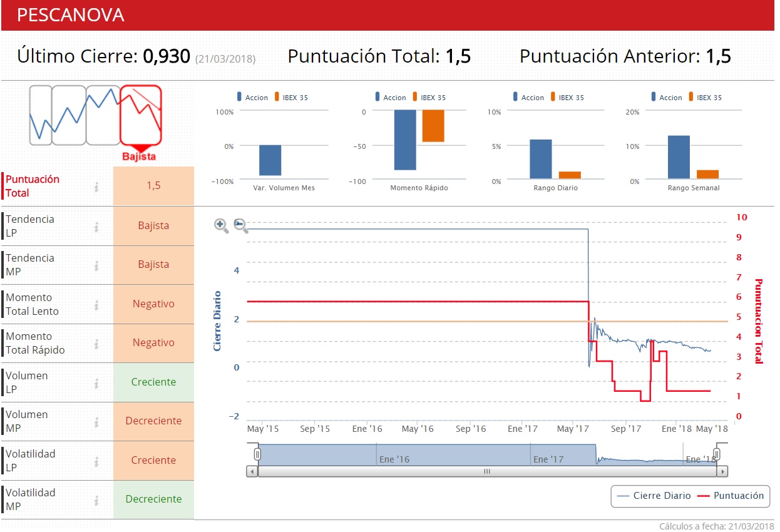
Task: Click the Momento Rápido chart label
Action: click(x=419, y=188)
